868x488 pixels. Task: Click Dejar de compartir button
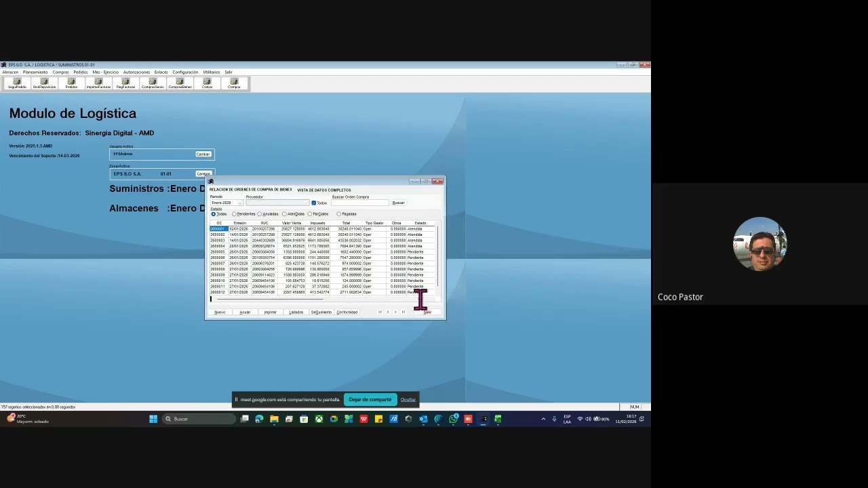coord(370,400)
